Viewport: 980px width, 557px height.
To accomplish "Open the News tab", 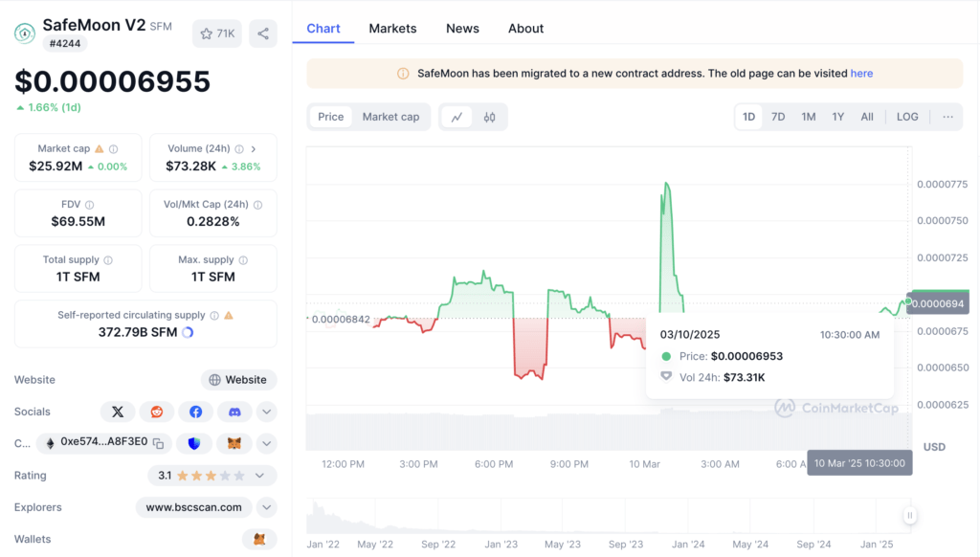I will point(462,29).
